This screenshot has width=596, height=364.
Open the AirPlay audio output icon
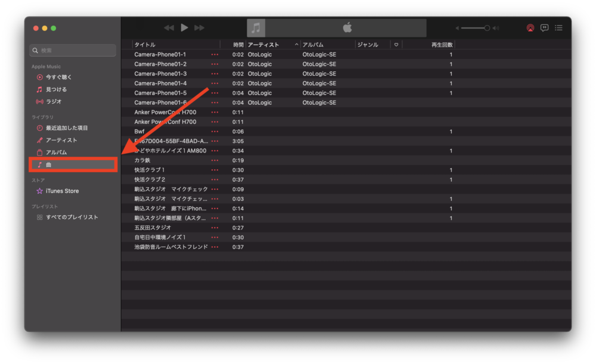coord(530,28)
